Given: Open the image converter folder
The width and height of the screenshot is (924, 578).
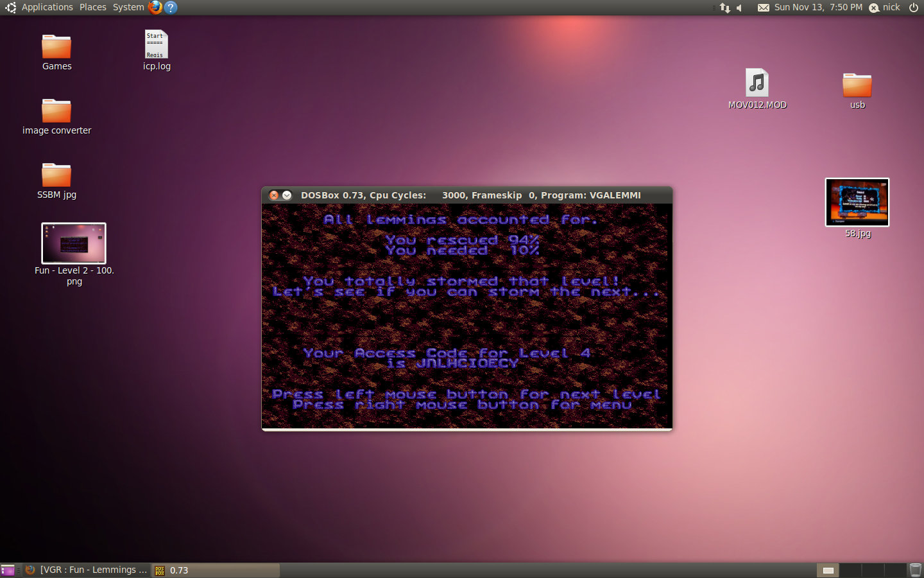Looking at the screenshot, I should (x=56, y=112).
